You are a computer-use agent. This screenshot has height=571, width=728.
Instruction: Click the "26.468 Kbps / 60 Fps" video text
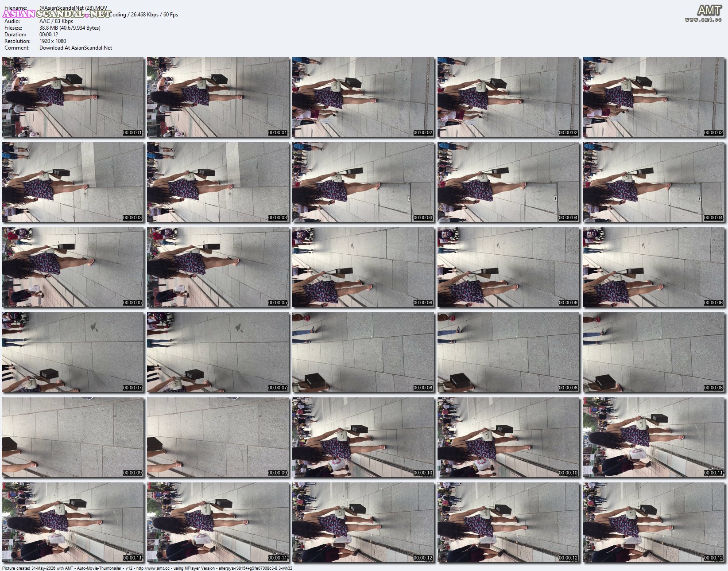pyautogui.click(x=155, y=15)
